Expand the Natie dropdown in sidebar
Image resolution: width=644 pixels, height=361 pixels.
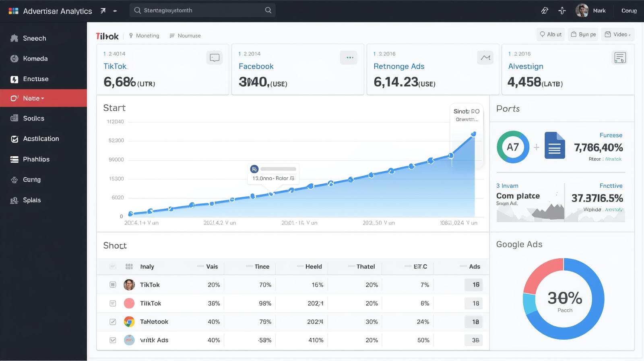(x=43, y=98)
